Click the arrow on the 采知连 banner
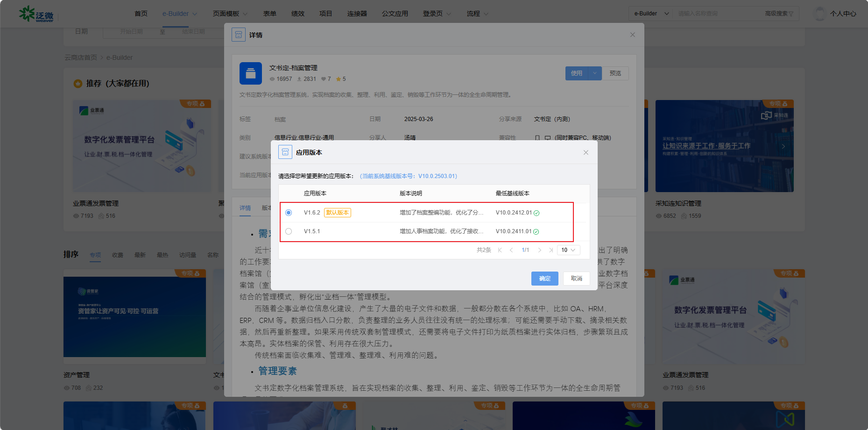 coord(783,146)
